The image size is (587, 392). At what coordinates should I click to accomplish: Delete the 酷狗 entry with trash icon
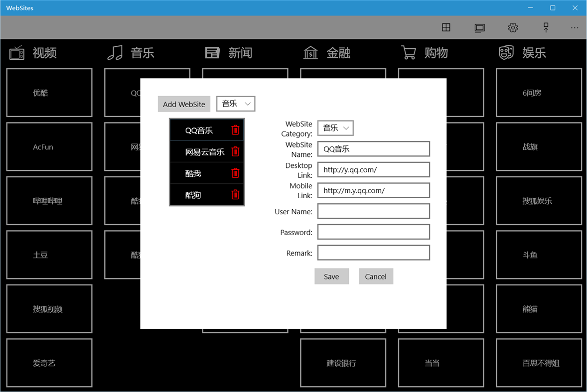click(235, 194)
